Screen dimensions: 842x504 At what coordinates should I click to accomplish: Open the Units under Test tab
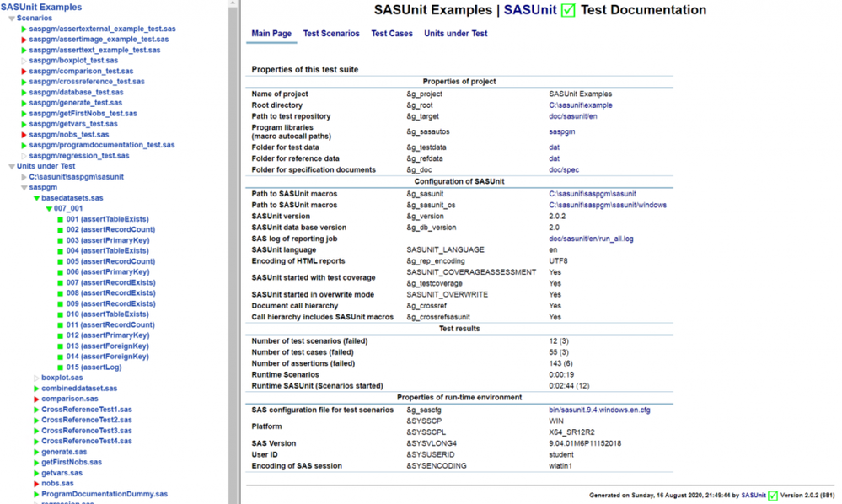tap(455, 34)
